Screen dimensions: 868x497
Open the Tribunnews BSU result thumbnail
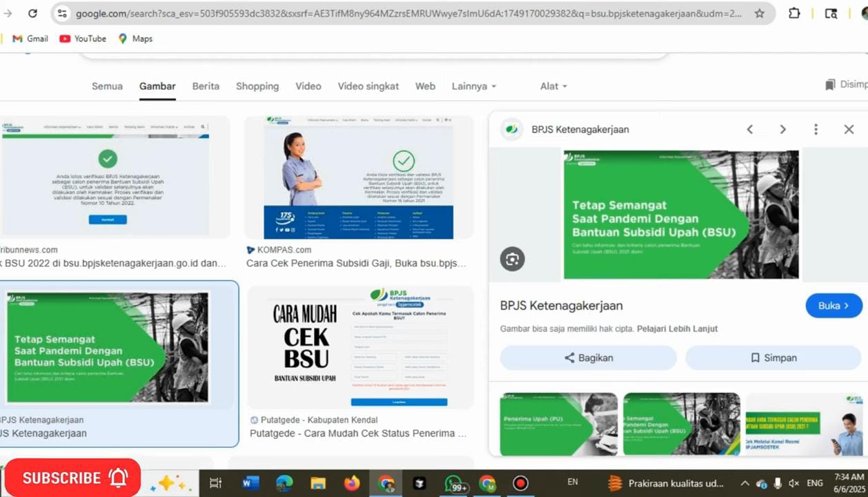tap(114, 177)
